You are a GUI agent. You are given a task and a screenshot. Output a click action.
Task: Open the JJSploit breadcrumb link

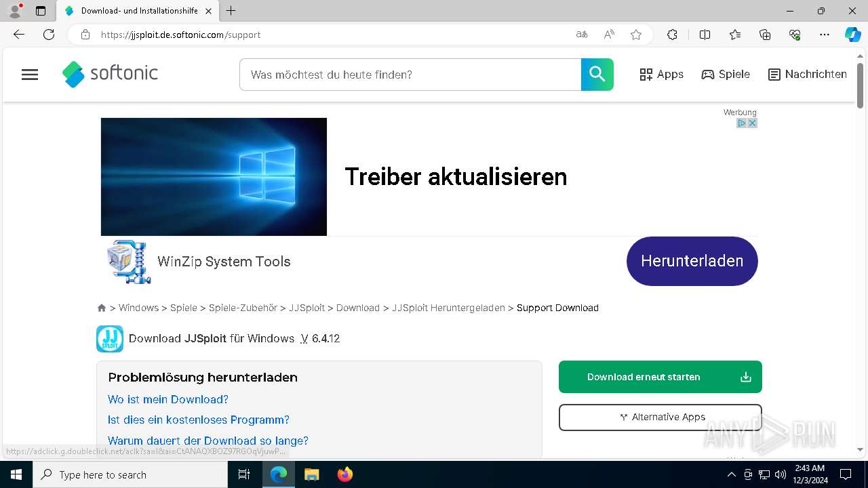coord(307,308)
